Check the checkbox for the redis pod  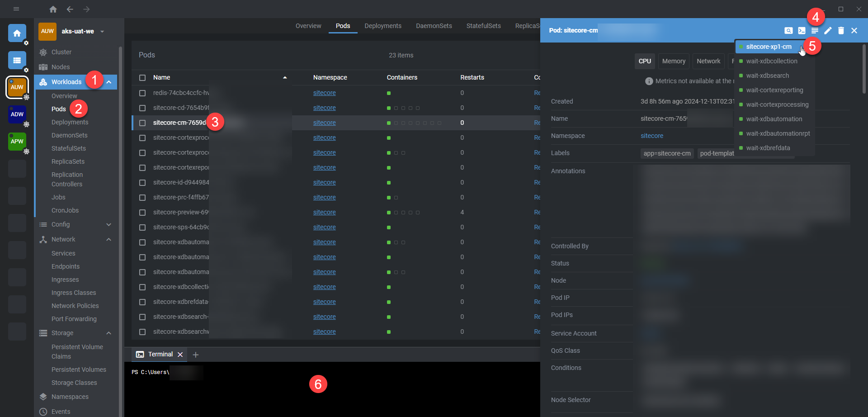click(142, 92)
